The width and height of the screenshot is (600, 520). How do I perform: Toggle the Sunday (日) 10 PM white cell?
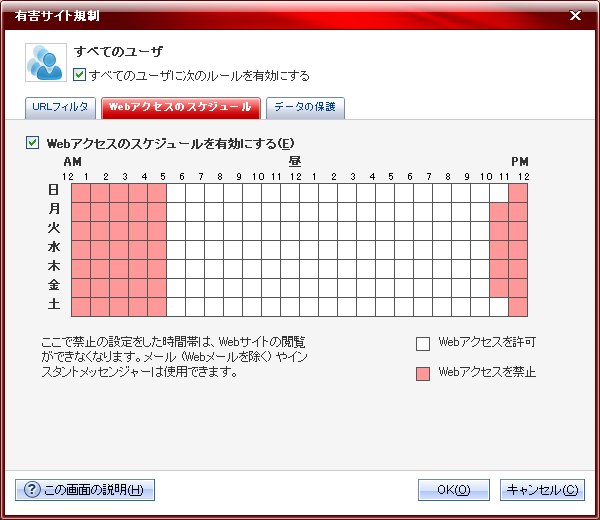(x=499, y=193)
